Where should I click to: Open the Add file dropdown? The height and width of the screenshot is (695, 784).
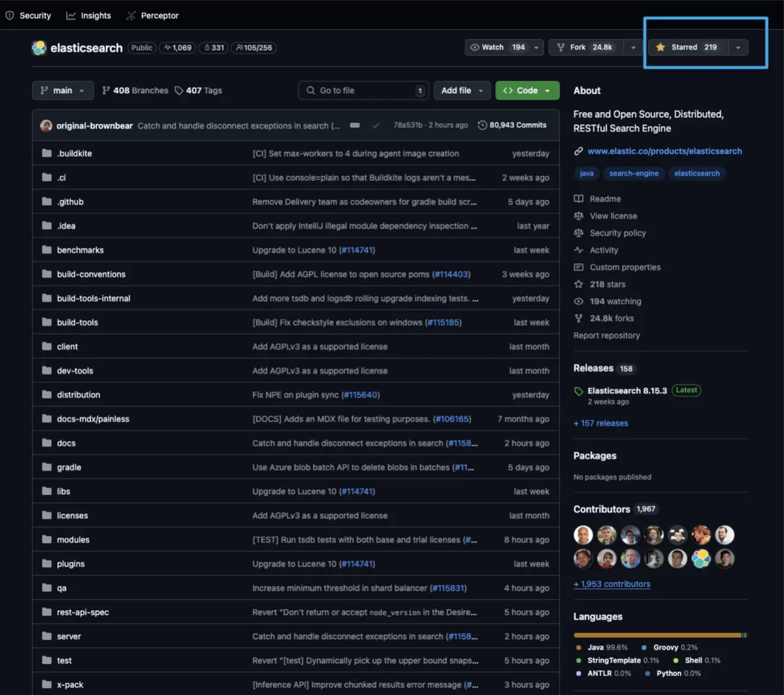tap(462, 90)
